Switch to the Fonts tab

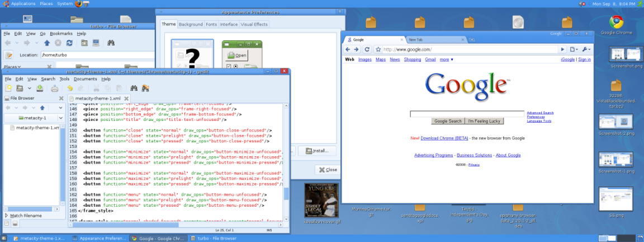(x=211, y=24)
